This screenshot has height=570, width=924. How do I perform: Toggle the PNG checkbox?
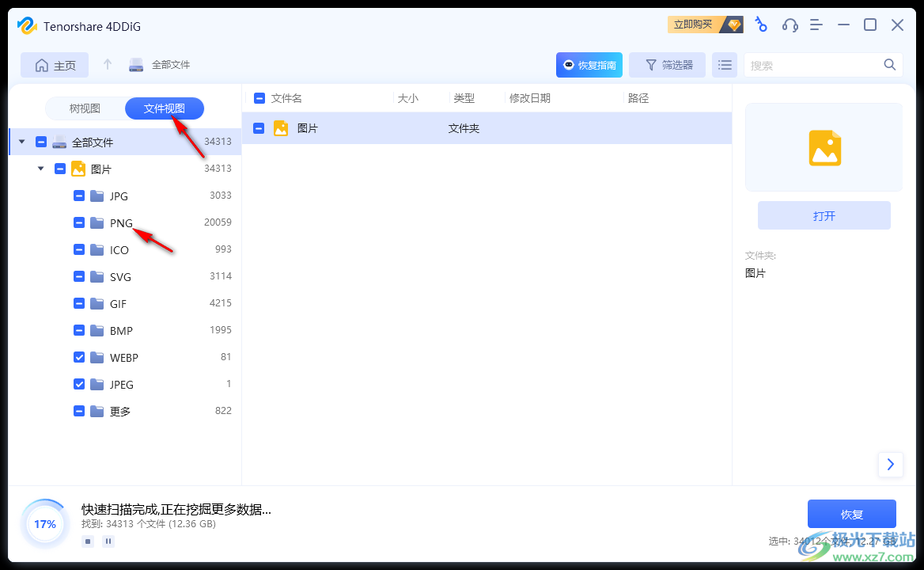tap(79, 222)
